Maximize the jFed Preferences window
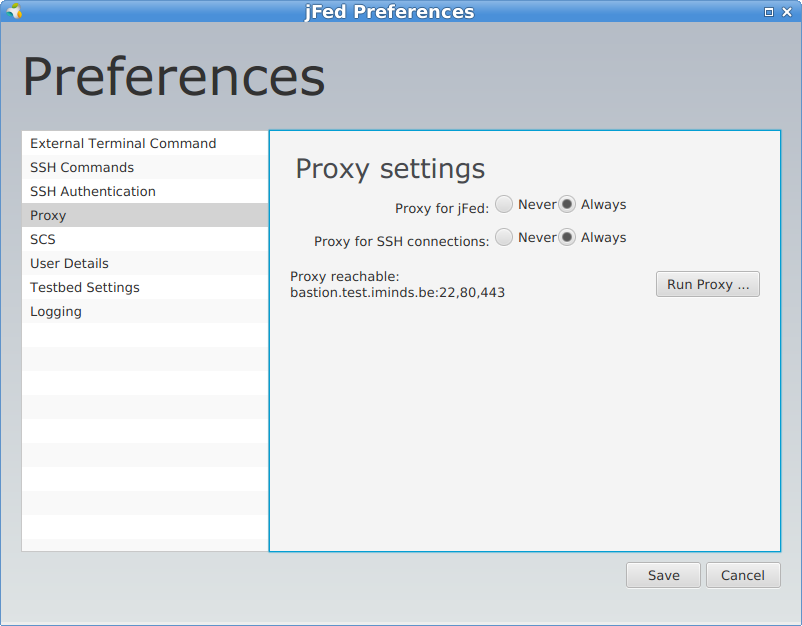This screenshot has width=802, height=626. 768,12
